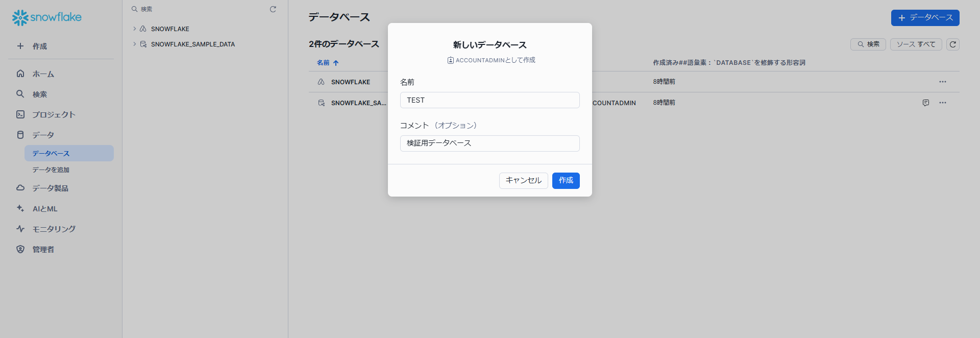Expand the SNOWFLAKE tree node
980x338 pixels.
(135, 29)
